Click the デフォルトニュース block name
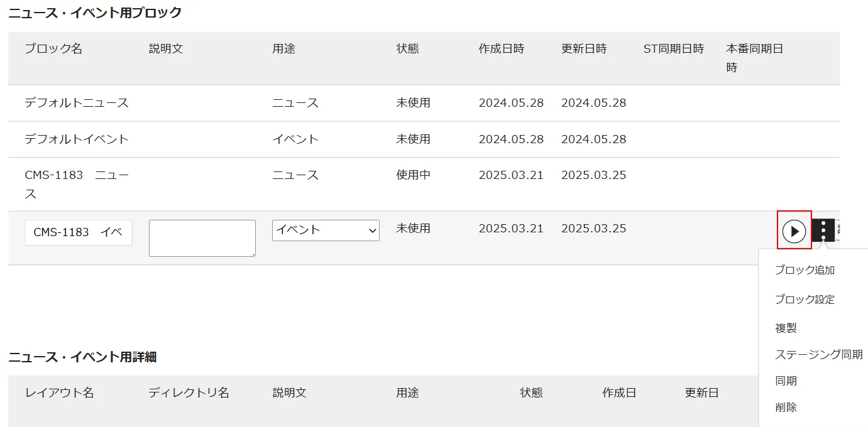868x427 pixels. (x=77, y=103)
